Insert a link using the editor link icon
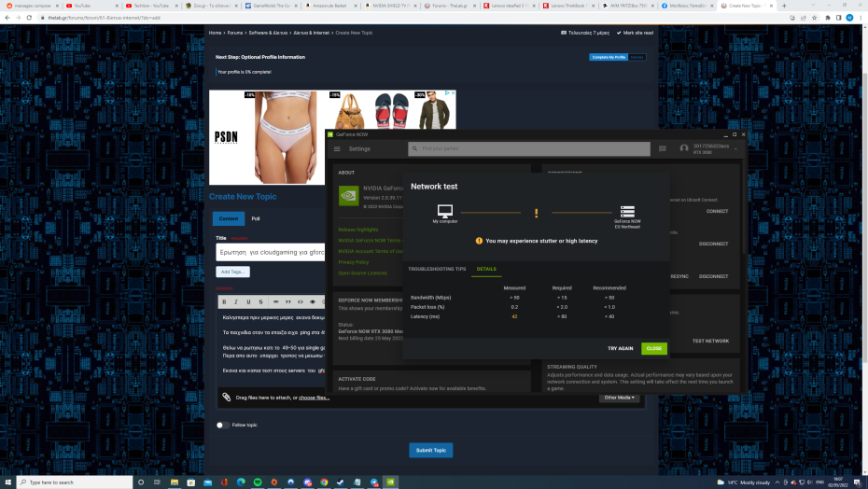 point(275,302)
